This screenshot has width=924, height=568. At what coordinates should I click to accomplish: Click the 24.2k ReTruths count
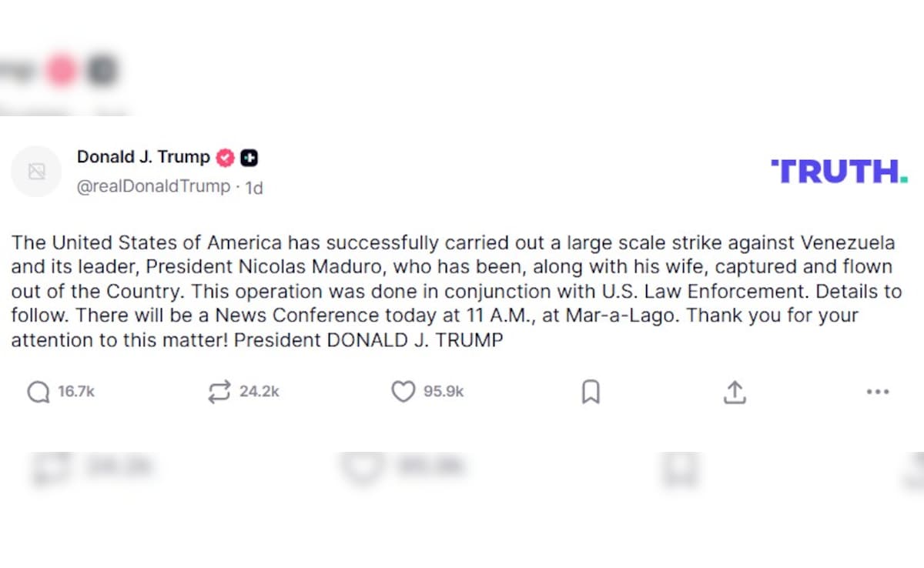click(x=259, y=393)
